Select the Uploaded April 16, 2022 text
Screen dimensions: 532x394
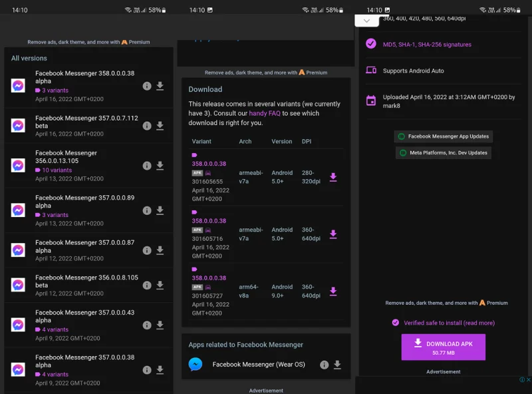pos(449,101)
